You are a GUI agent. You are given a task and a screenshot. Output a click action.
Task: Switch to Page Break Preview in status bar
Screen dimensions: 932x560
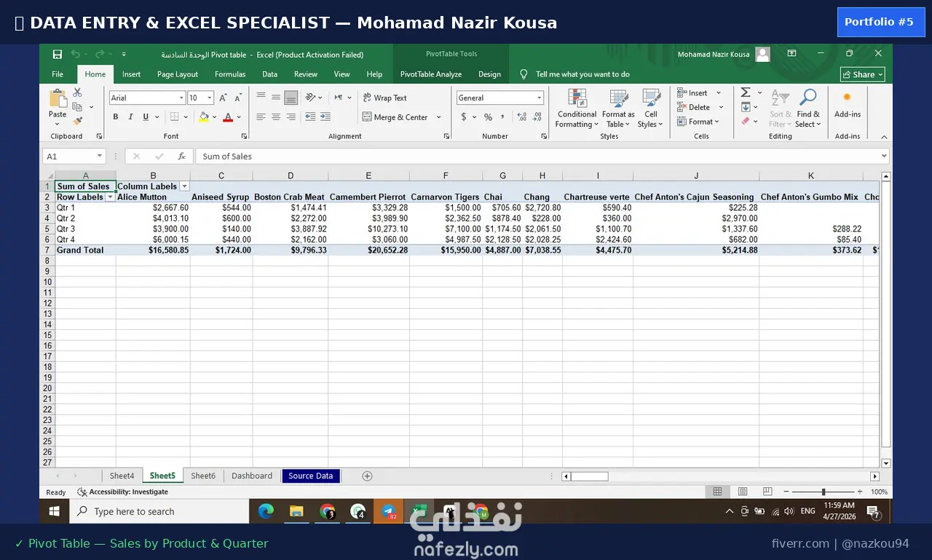(x=767, y=492)
